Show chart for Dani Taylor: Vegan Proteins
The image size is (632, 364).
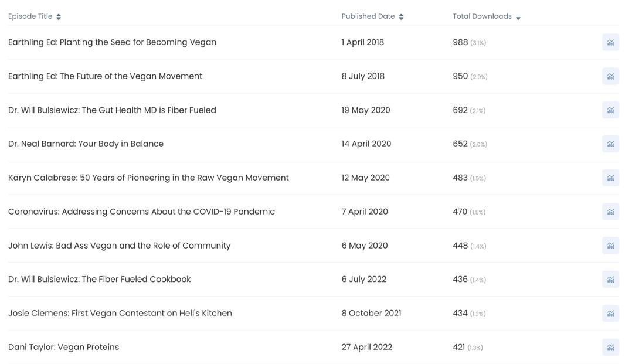click(x=610, y=347)
